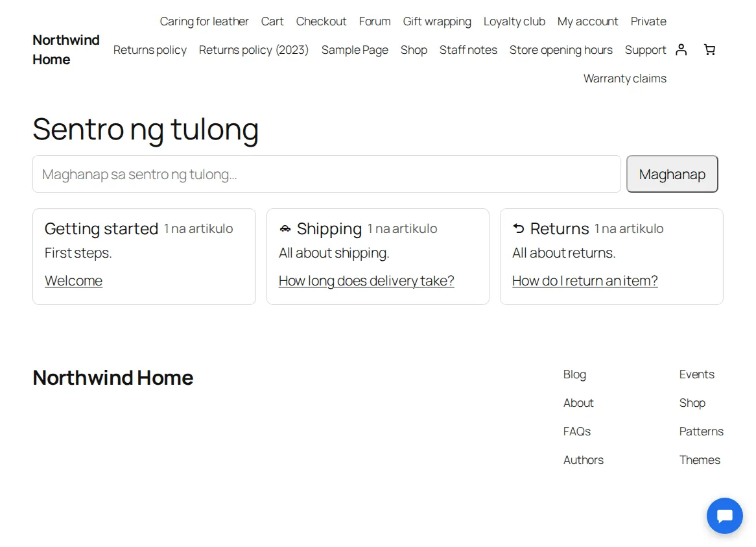Open About footer link
This screenshot has height=547, width=756.
[x=578, y=403]
